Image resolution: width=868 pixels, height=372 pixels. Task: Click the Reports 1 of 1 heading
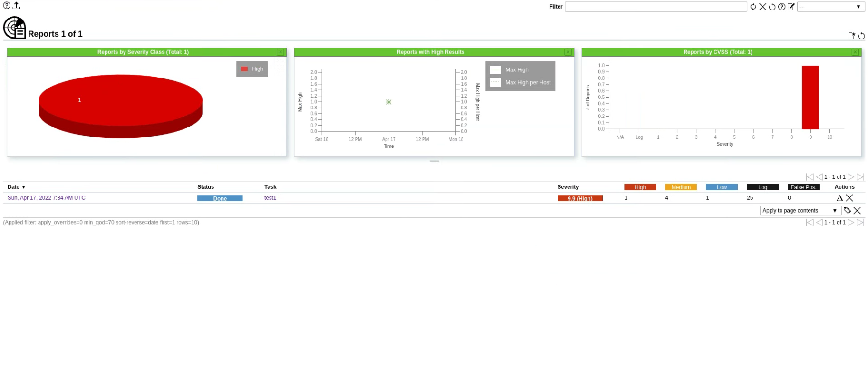[55, 34]
